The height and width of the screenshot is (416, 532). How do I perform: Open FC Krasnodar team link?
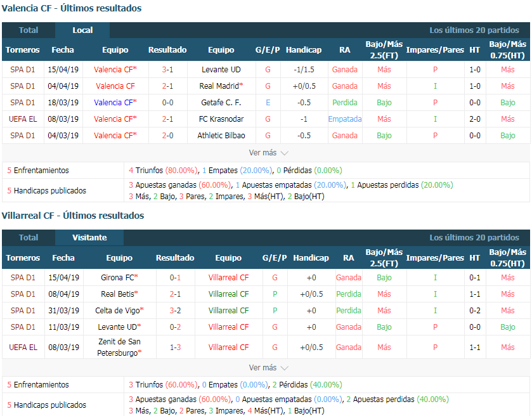221,119
